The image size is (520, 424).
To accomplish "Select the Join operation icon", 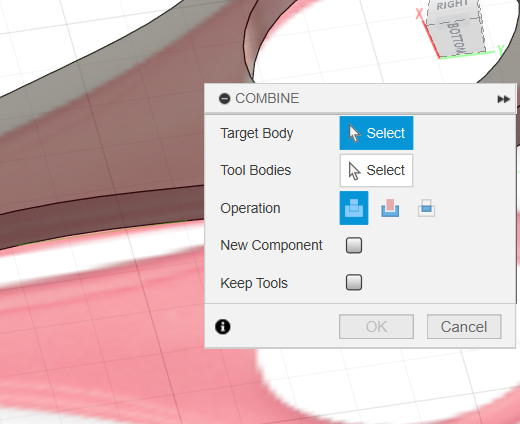I will click(354, 208).
